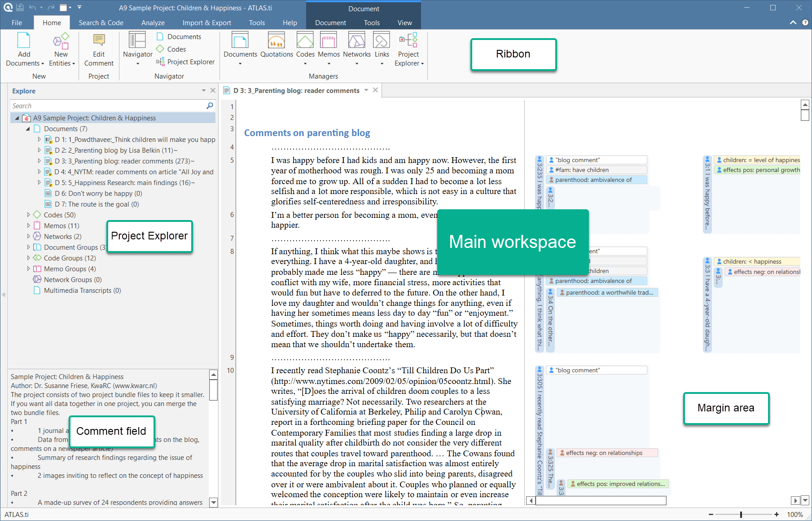The image size is (812, 521).
Task: Open the document tab dropdown arrow
Action: click(x=366, y=90)
